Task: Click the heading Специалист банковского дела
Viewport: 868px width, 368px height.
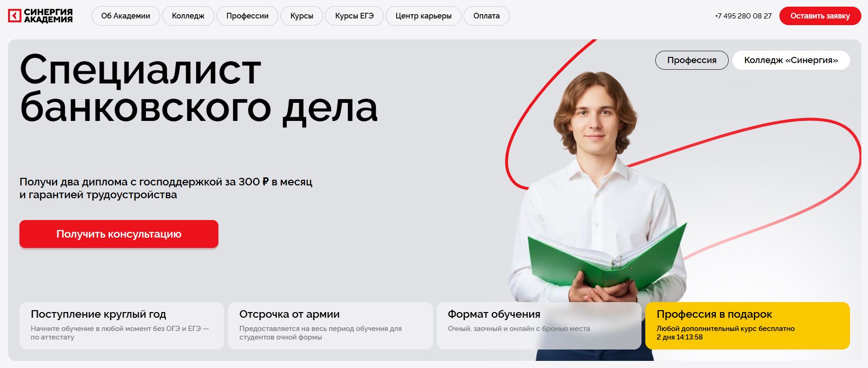Action: (199, 89)
